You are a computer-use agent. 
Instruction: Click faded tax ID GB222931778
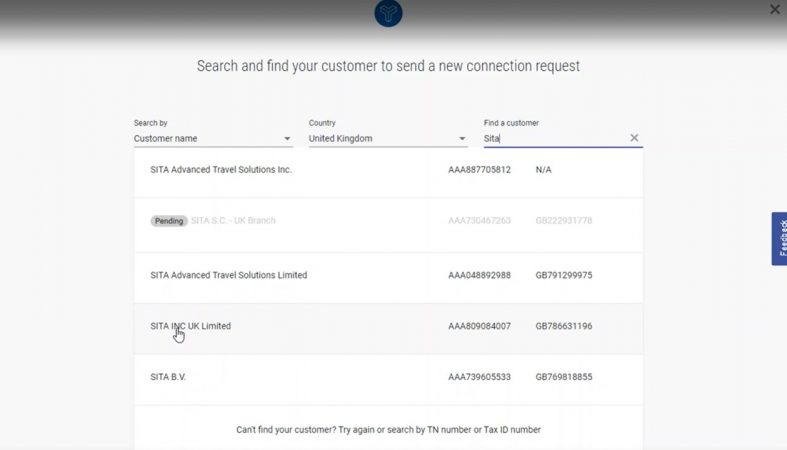pyautogui.click(x=564, y=220)
